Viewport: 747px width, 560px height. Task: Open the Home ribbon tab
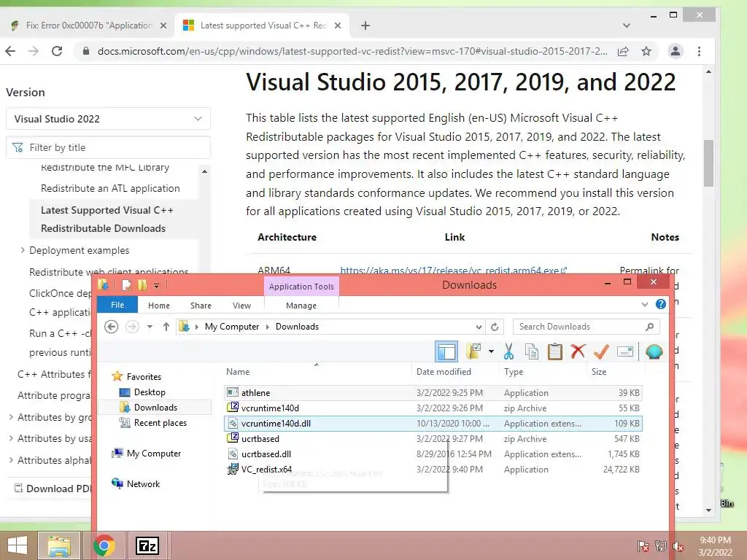pyautogui.click(x=158, y=306)
